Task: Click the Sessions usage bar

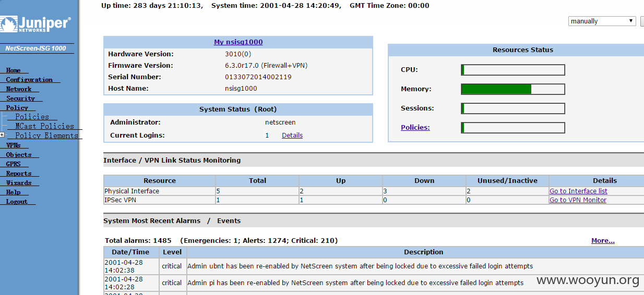Action: coord(513,108)
